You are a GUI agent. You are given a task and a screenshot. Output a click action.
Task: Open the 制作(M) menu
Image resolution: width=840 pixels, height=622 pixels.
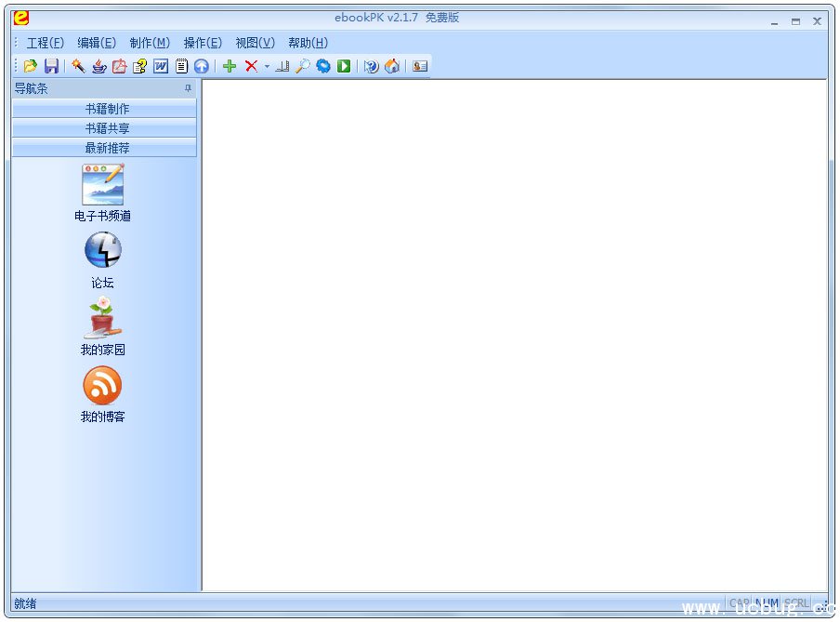click(x=150, y=43)
